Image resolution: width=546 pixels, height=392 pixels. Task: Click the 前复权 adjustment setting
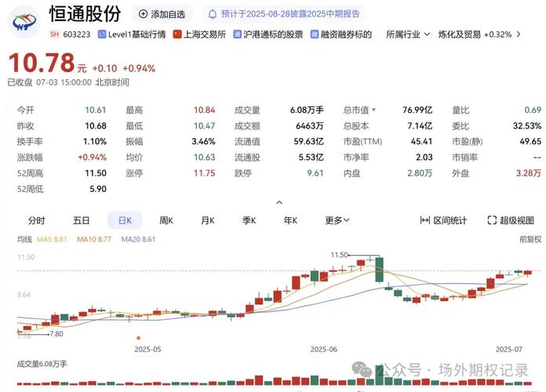(530, 240)
